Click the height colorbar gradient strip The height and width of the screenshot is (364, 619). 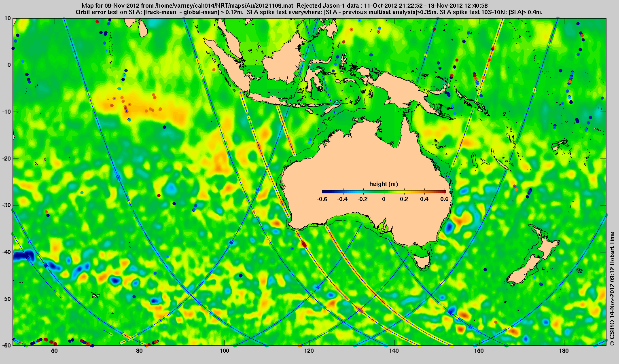pos(384,191)
